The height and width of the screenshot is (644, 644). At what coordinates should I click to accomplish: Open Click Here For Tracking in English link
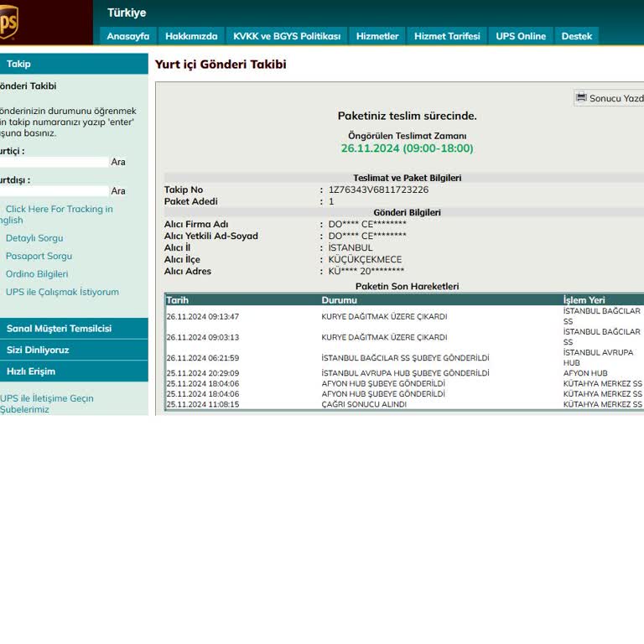[x=56, y=215]
